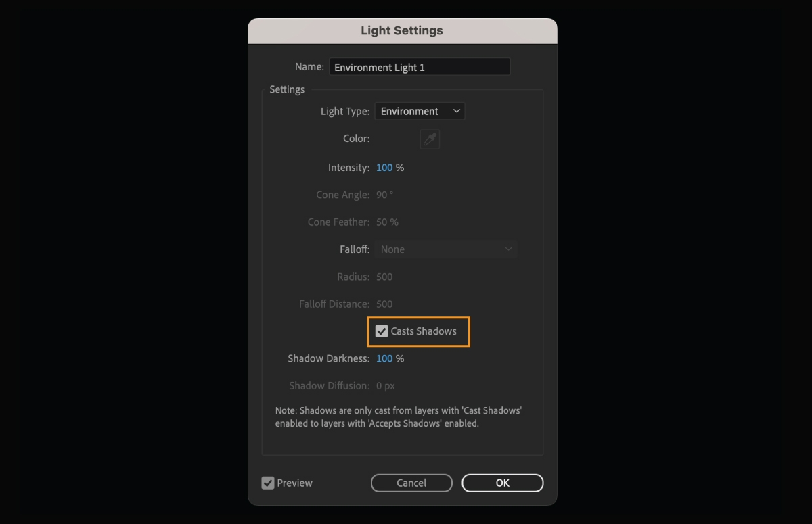Click the Light Settings title bar
This screenshot has height=524, width=812.
(403, 30)
